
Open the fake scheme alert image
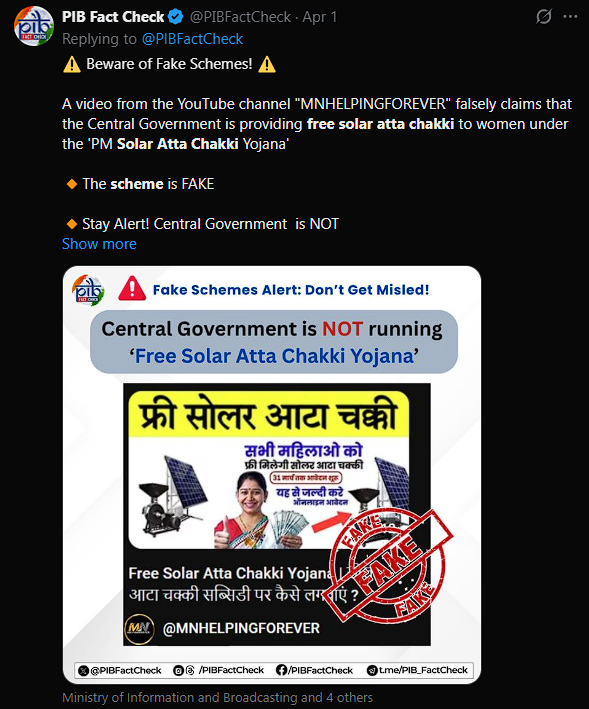click(272, 475)
